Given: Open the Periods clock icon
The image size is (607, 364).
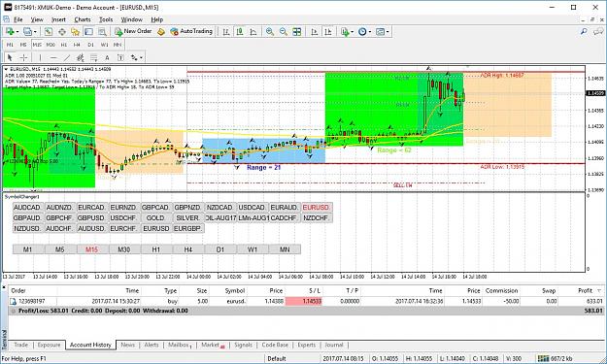Looking at the screenshot, I should [x=362, y=32].
